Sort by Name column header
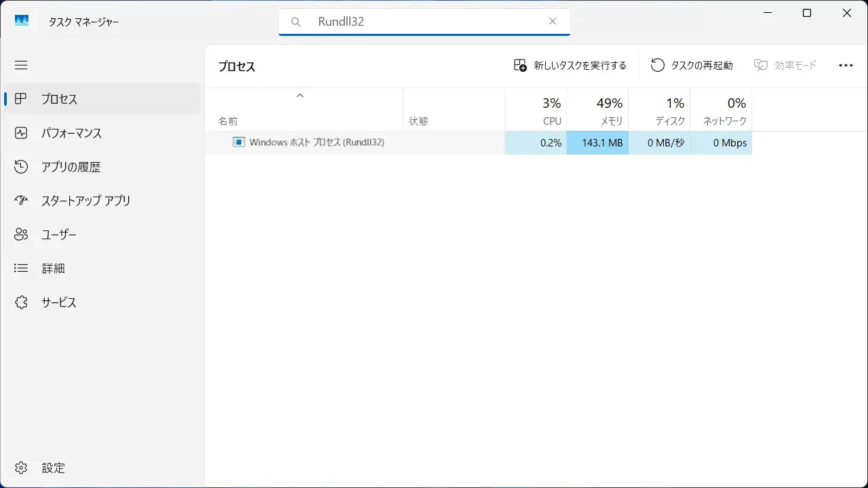868x488 pixels. pyautogui.click(x=304, y=110)
